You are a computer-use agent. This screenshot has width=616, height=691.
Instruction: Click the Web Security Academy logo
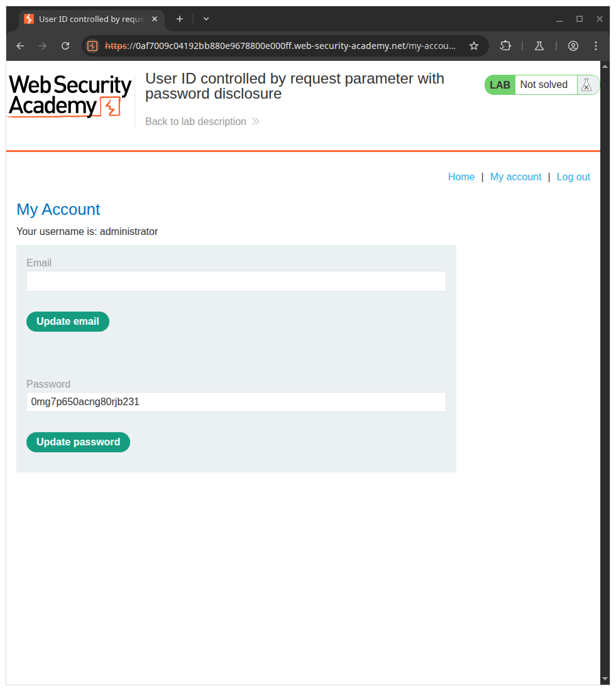coord(70,96)
